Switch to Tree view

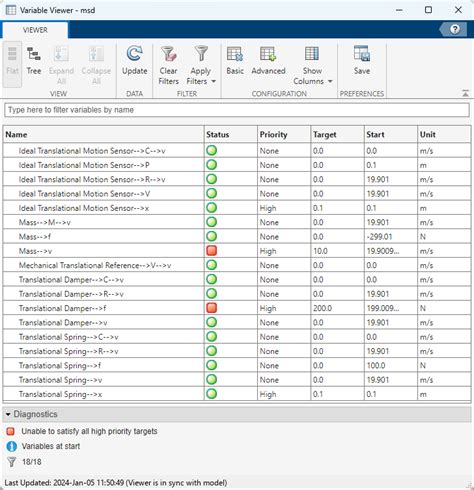click(34, 62)
